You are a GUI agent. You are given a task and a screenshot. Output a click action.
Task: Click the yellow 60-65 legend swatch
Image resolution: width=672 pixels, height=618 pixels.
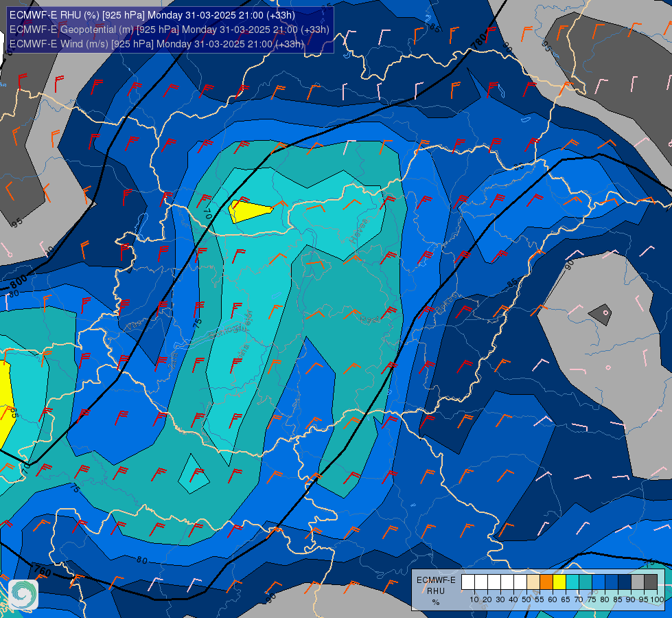[x=559, y=582]
